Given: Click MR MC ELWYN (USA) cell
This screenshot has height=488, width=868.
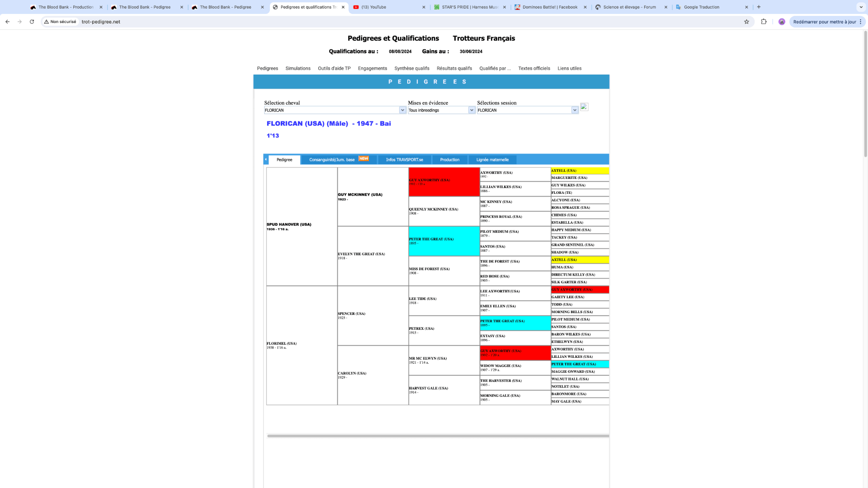Looking at the screenshot, I should (x=444, y=360).
